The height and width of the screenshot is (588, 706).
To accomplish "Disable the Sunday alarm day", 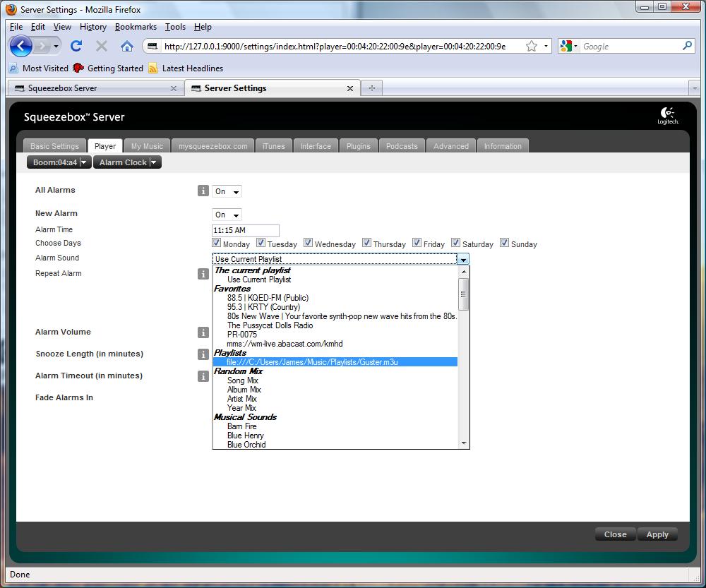I will (504, 243).
